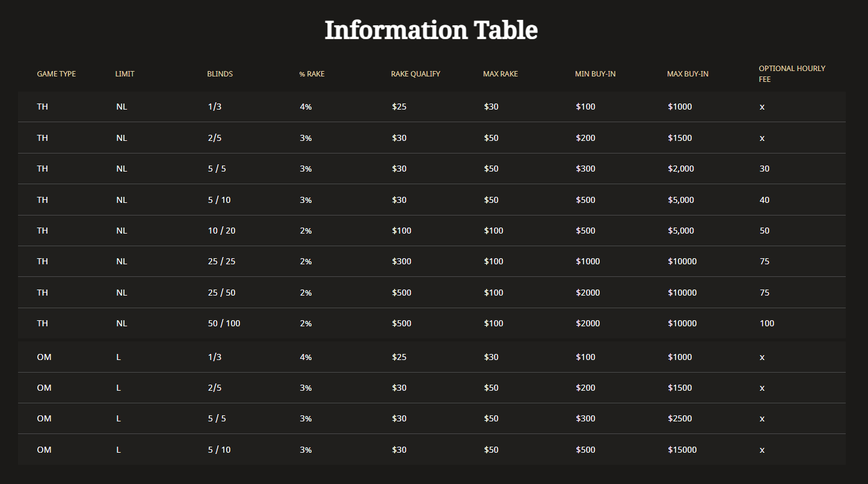Select the 25 / 25 blinds cell

(221, 261)
